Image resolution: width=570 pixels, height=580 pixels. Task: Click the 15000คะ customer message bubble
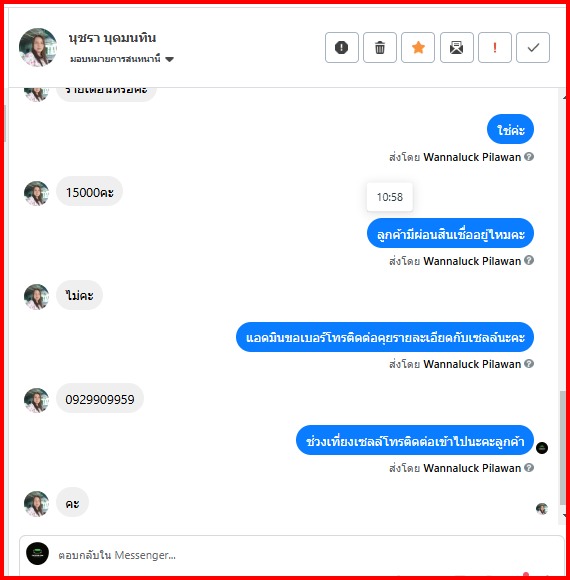tap(90, 192)
